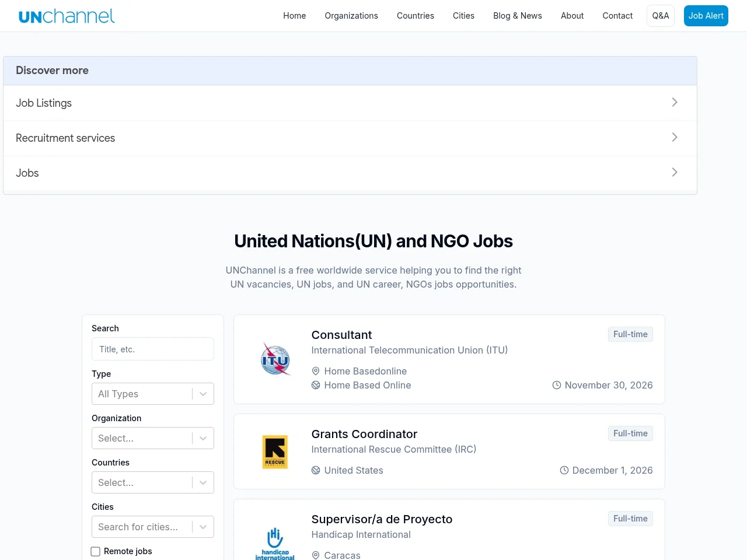Screen dimensions: 747x560
Task: Click the ITU organization logo
Action: pos(275,359)
